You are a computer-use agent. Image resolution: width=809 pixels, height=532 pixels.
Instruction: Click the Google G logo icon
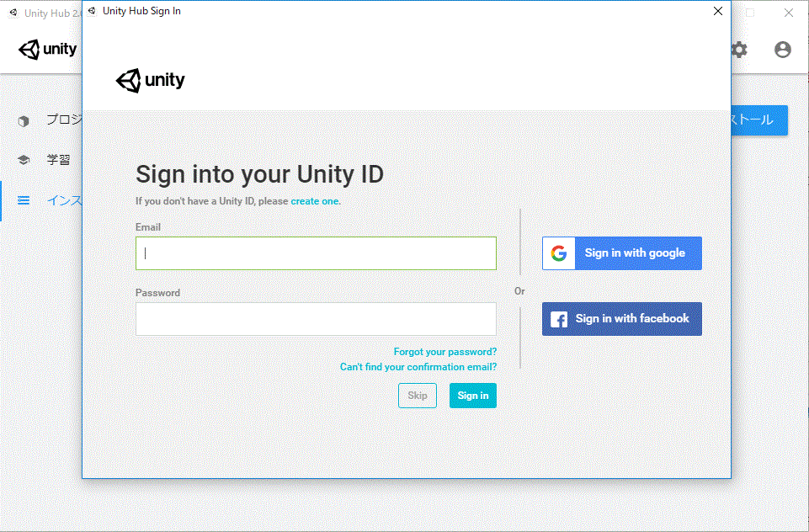tap(558, 253)
